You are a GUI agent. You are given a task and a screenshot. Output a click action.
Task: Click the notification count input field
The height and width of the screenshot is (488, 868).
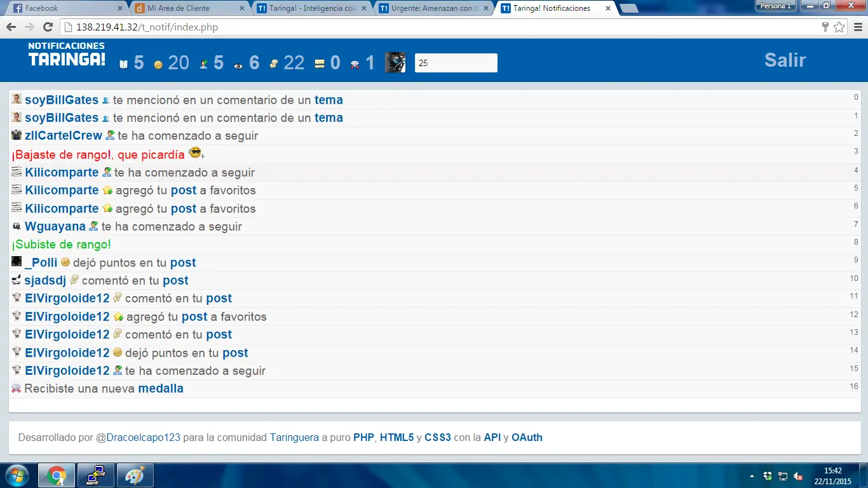456,63
